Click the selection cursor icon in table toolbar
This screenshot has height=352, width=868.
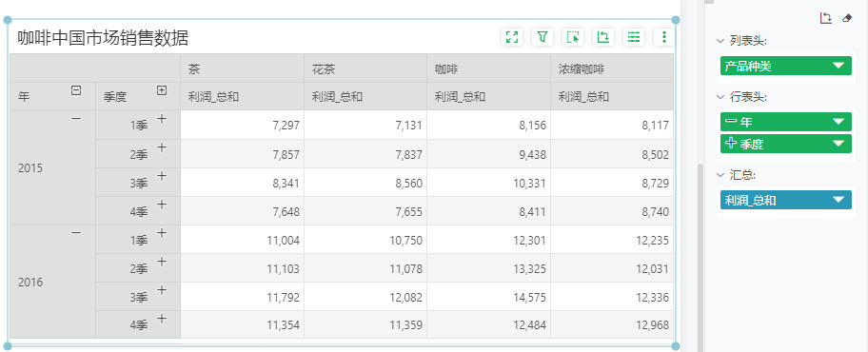(x=573, y=37)
